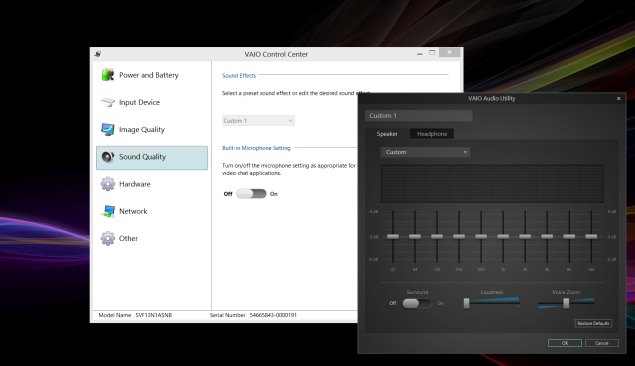Click the Built-in Microphone Setting heading
635x366 pixels.
[x=256, y=148]
